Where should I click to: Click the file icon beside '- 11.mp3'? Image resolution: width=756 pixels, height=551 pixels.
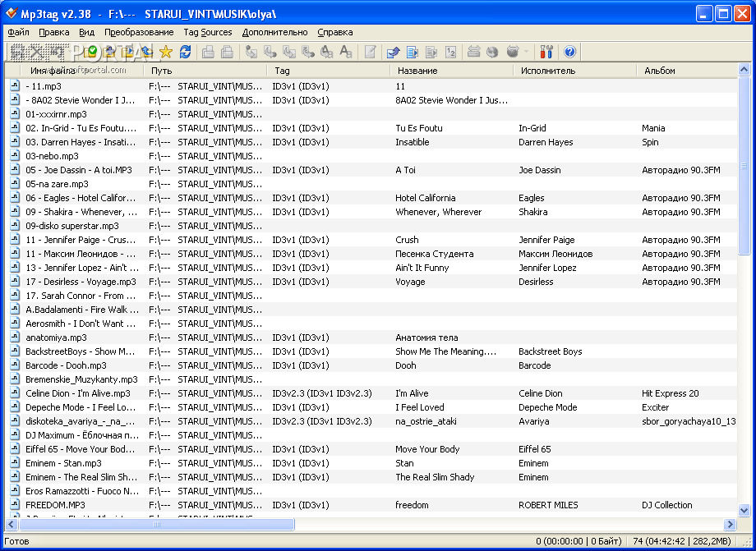tap(15, 86)
